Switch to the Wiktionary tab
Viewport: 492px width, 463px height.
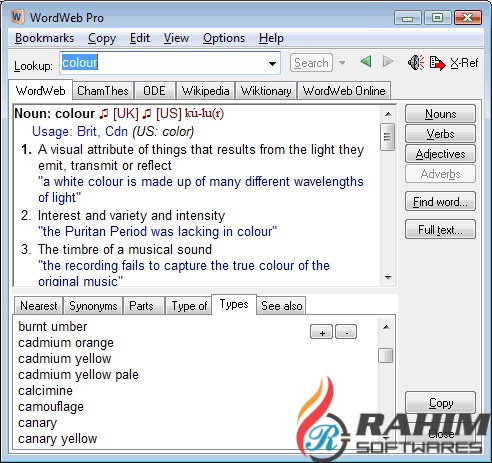point(266,91)
